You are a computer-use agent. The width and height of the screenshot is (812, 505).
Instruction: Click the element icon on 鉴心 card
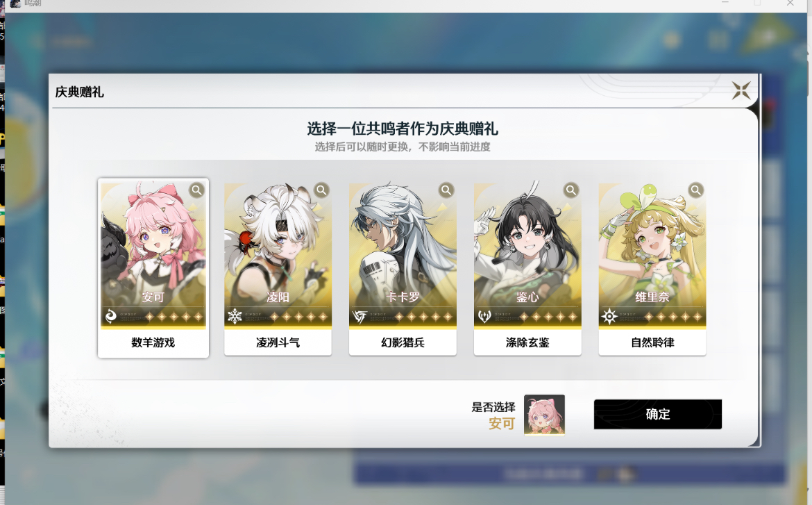coord(484,316)
